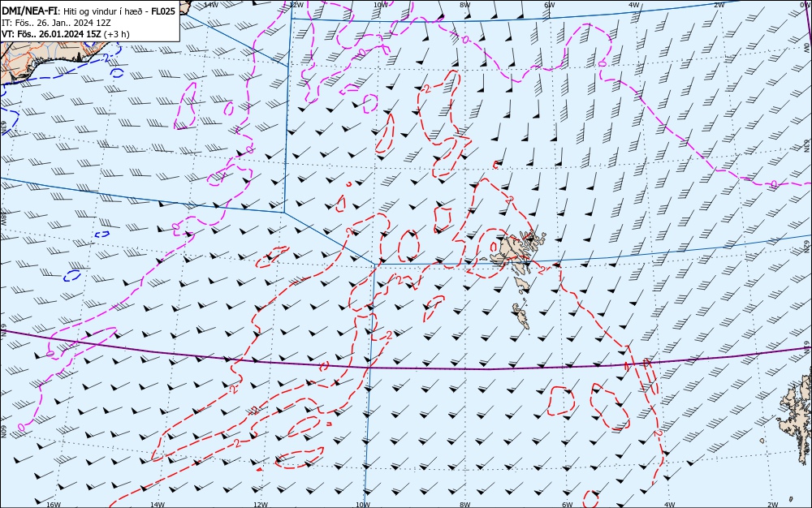Click the '10W' label on the bottom edge
Screen dimensions: 812x508
click(363, 505)
